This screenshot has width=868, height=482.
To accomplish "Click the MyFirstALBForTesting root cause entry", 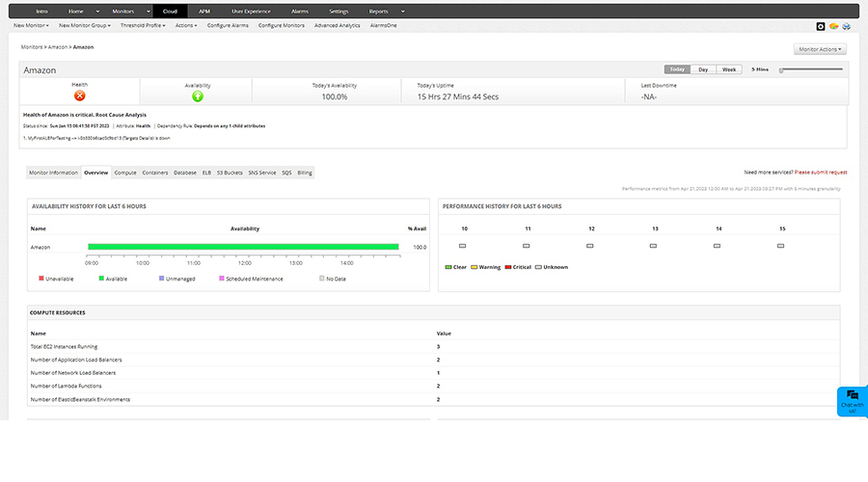I will click(96, 139).
